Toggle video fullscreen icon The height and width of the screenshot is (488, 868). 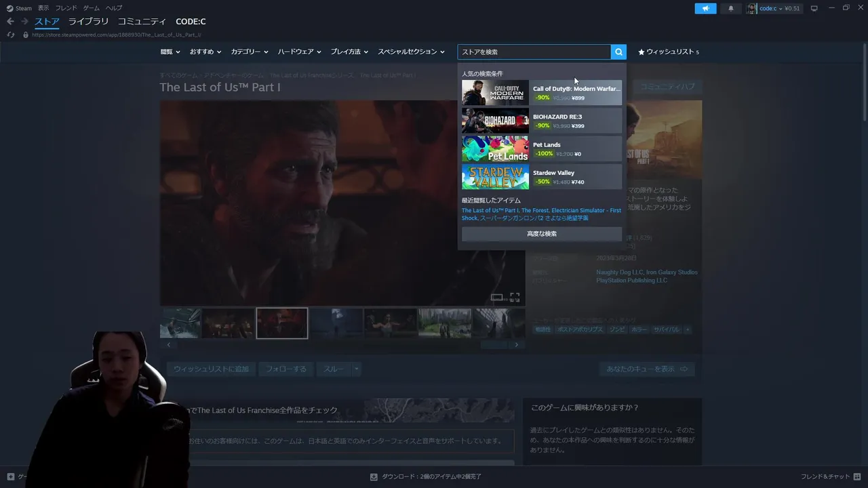pyautogui.click(x=515, y=298)
